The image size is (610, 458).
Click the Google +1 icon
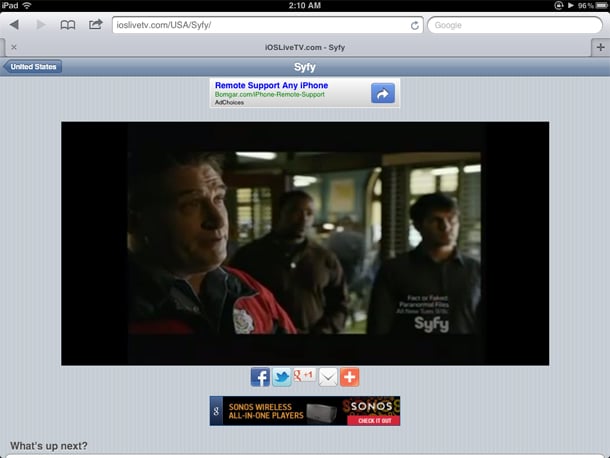coord(304,377)
